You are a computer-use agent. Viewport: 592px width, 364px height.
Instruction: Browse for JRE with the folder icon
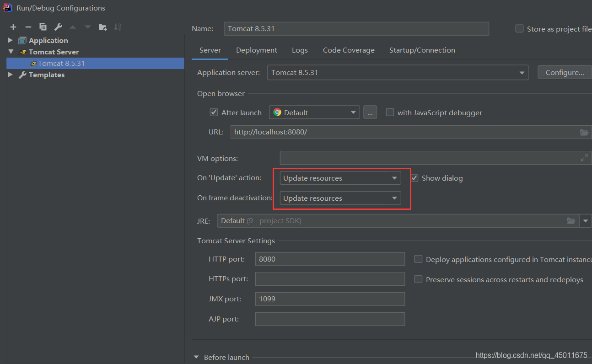[x=571, y=221]
